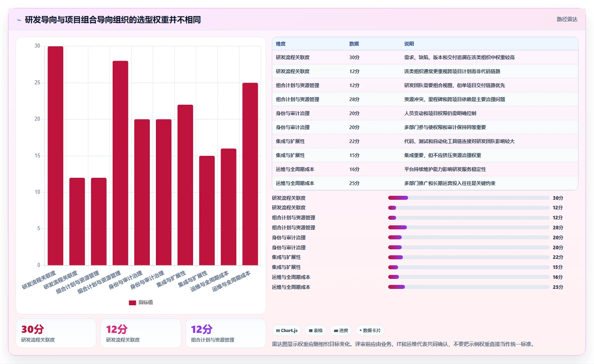Screen dimensions: 594x364
Task: Click description 集成重要,但不应挤压资源治理权重
Action: 443,155
